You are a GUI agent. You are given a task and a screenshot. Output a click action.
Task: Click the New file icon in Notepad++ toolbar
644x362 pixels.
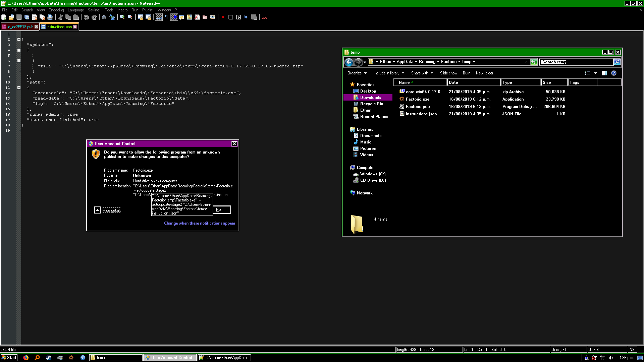click(4, 17)
